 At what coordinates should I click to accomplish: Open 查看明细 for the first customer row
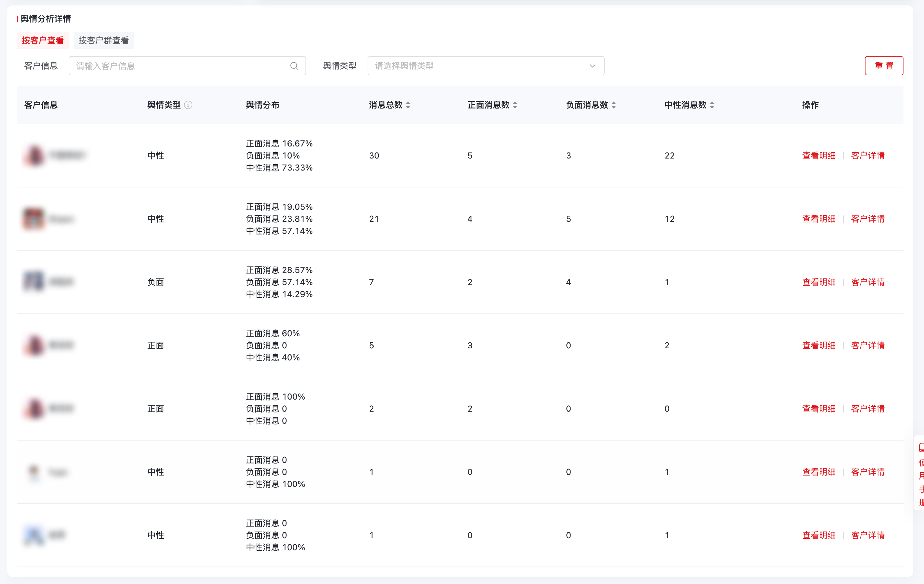coord(818,156)
